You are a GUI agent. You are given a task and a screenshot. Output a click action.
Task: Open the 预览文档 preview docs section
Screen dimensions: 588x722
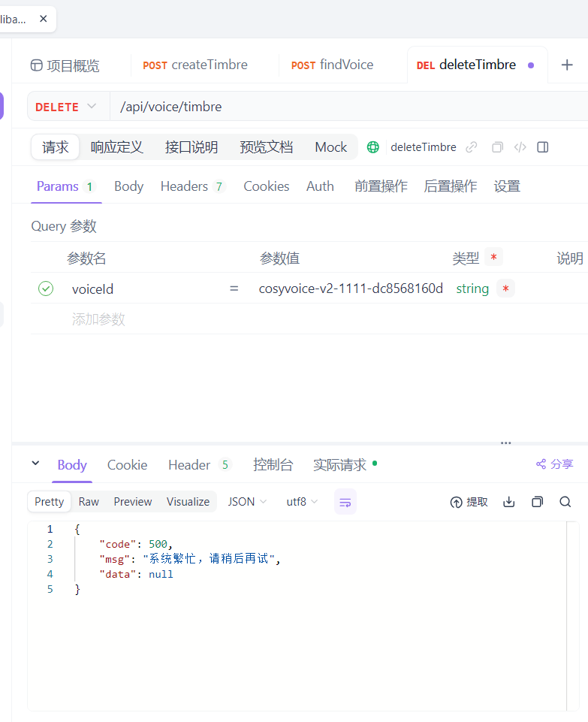click(266, 147)
